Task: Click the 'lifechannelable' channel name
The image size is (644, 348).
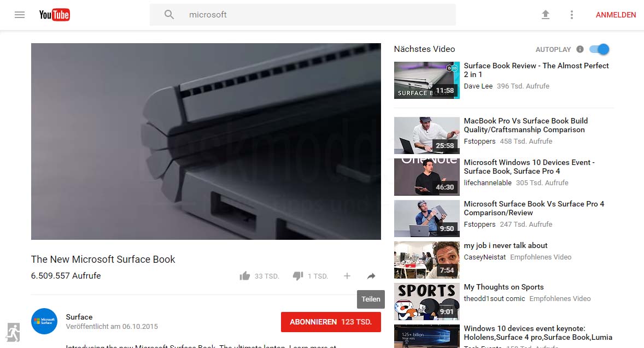Action: click(488, 183)
